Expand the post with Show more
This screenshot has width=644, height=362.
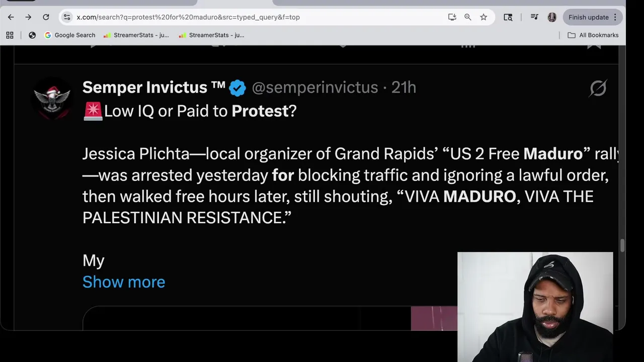coord(124,282)
